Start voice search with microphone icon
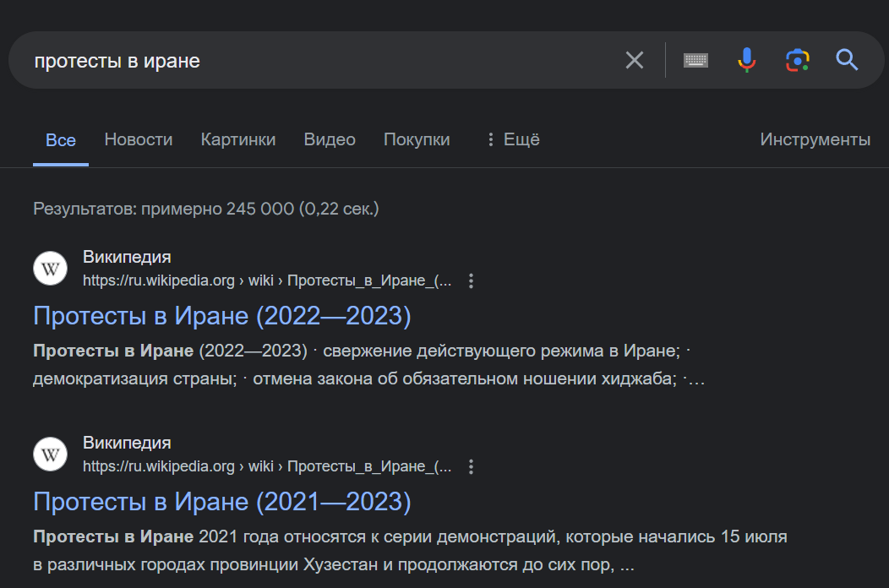Image resolution: width=889 pixels, height=588 pixels. (x=746, y=60)
